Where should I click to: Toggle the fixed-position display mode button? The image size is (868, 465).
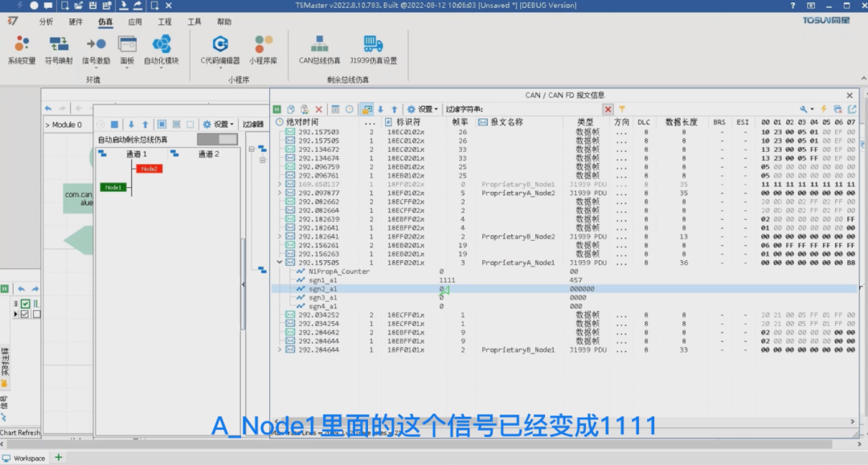pos(366,109)
